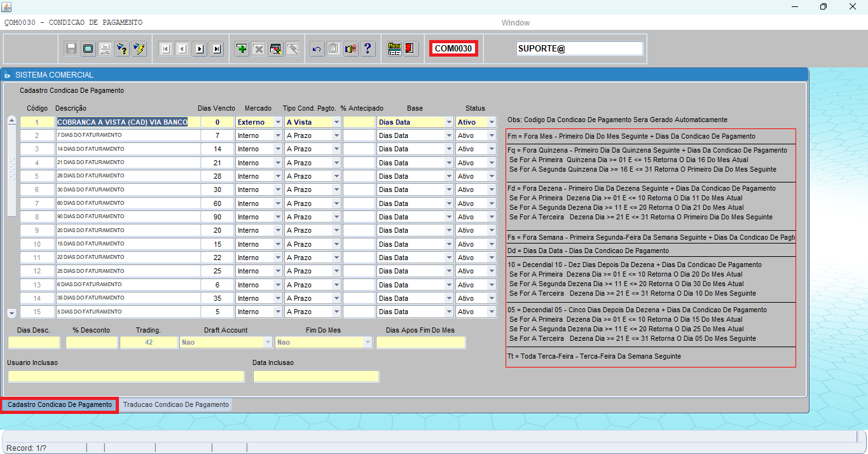This screenshot has width=868, height=454.
Task: Click the SUPORTE@ user field
Action: (579, 48)
